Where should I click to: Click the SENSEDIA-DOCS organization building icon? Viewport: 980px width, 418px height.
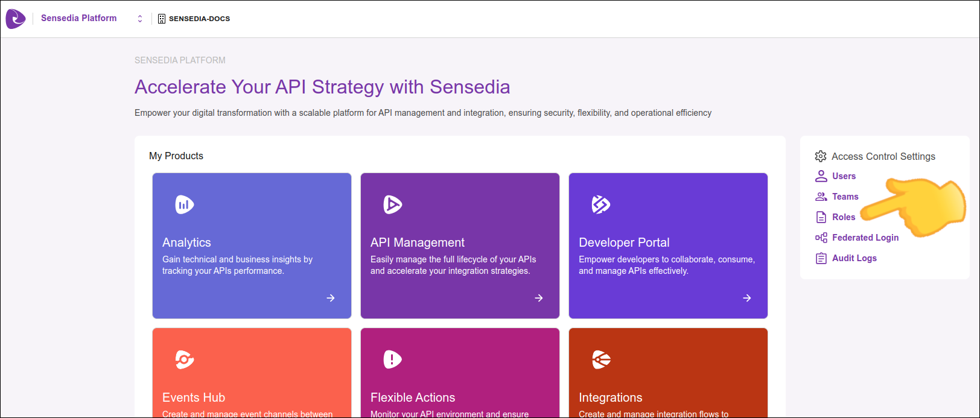click(x=162, y=19)
